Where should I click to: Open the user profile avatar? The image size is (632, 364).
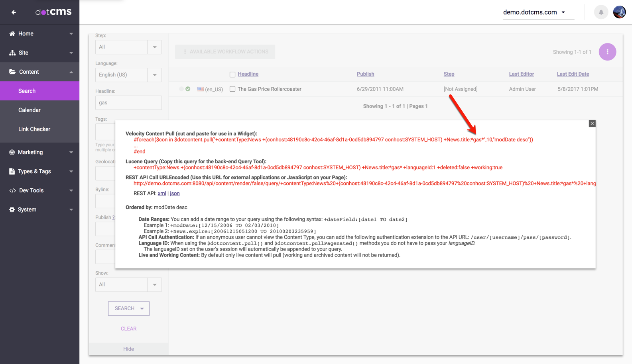(x=619, y=12)
